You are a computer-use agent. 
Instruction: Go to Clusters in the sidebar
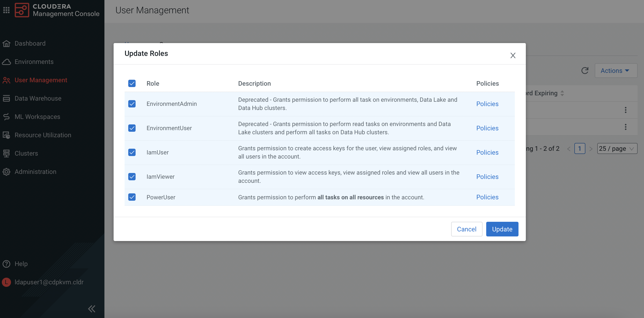[x=26, y=153]
